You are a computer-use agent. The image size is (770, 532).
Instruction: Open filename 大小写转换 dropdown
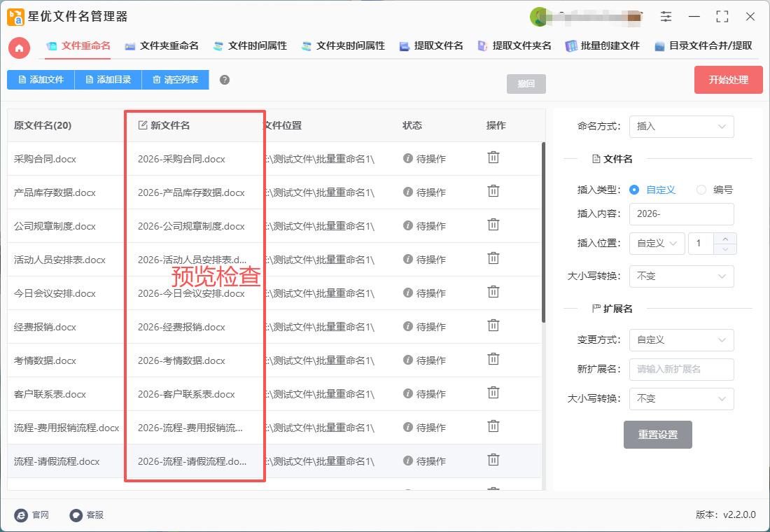point(682,276)
